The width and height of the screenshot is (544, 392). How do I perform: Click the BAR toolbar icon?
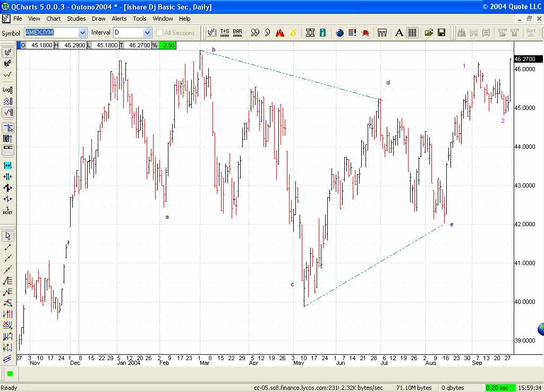pyautogui.click(x=237, y=32)
